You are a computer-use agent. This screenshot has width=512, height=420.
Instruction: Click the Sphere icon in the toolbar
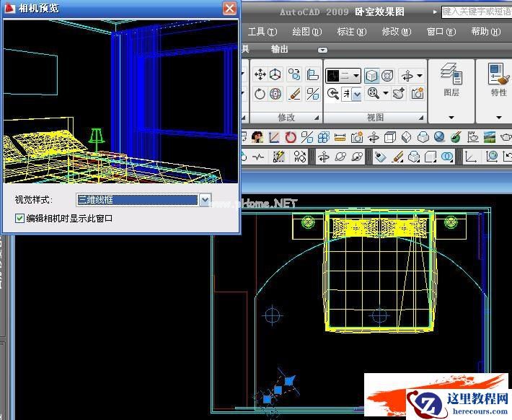439,137
